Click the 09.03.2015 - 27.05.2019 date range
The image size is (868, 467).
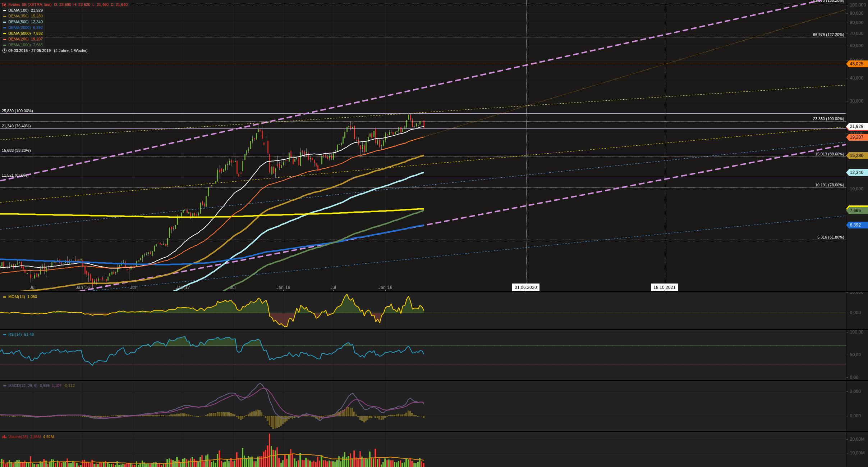point(29,51)
